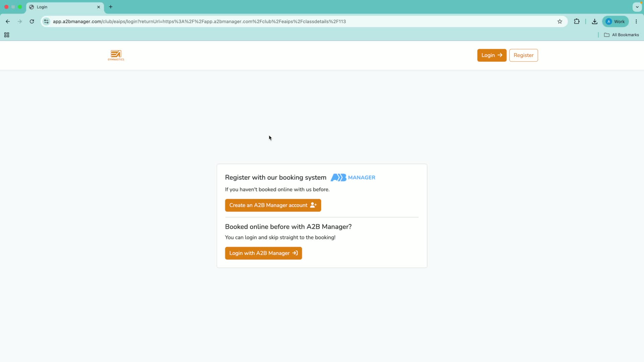644x362 pixels.
Task: Bookmark this page with star icon
Action: [559, 21]
